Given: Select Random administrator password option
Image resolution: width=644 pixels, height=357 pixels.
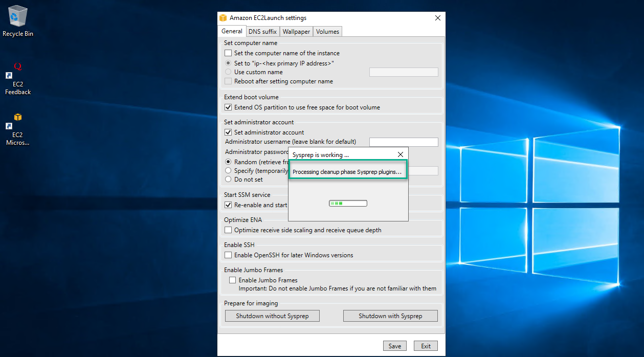Looking at the screenshot, I should (x=228, y=162).
